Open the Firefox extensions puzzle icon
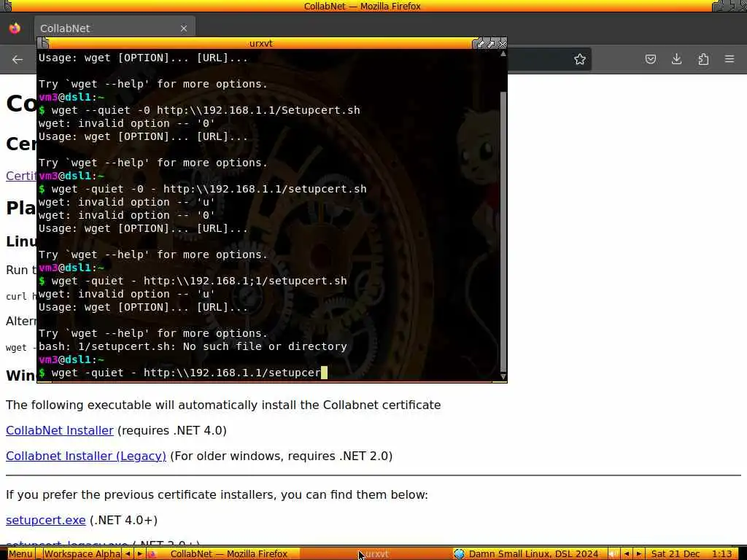 pos(703,60)
